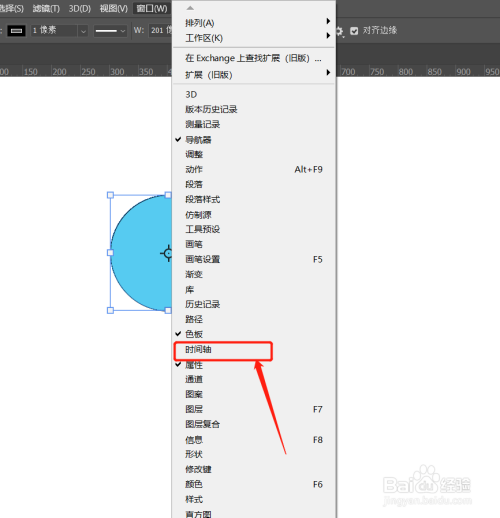Select 调整 menu item
The width and height of the screenshot is (500, 518).
point(254,154)
